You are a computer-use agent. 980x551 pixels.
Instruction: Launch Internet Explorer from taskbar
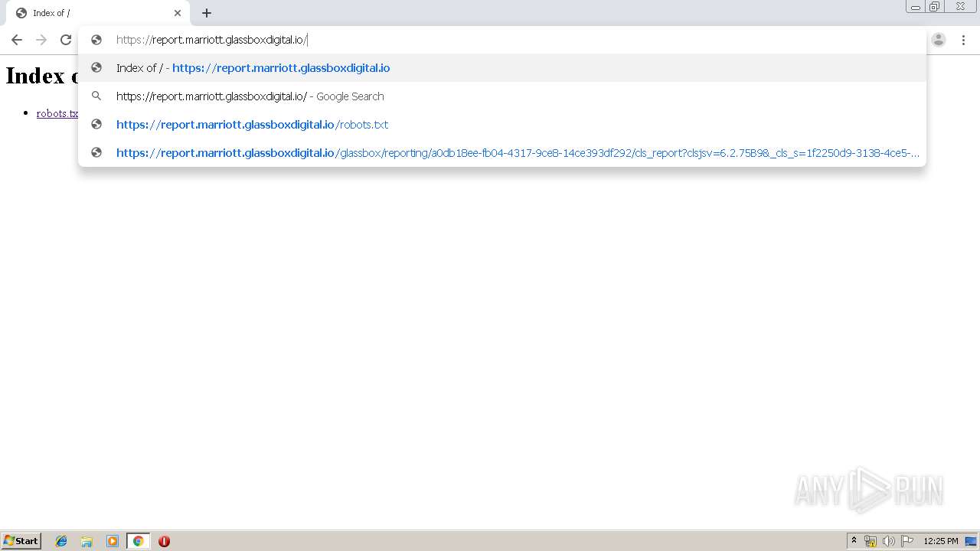coord(61,541)
